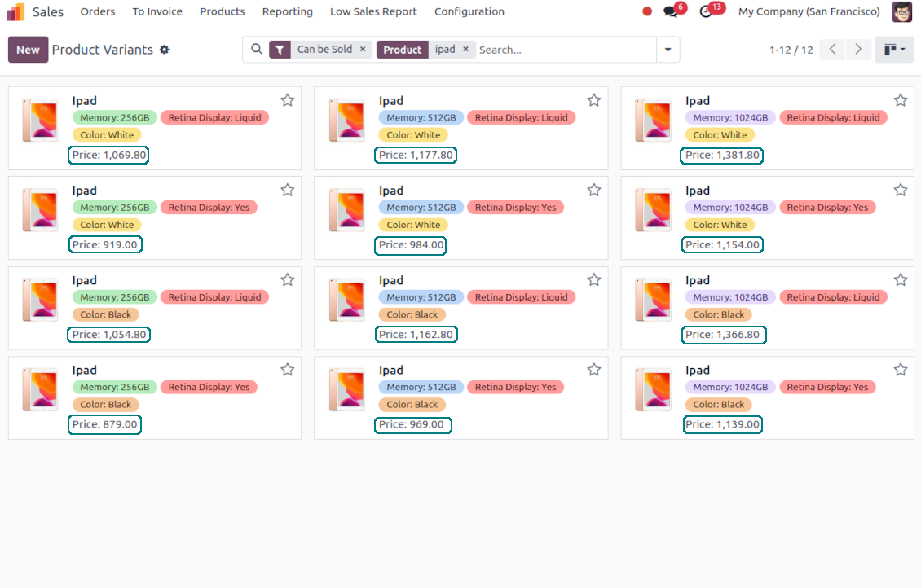Click the Sales app title
Image resolution: width=921 pixels, height=588 pixels.
(48, 11)
